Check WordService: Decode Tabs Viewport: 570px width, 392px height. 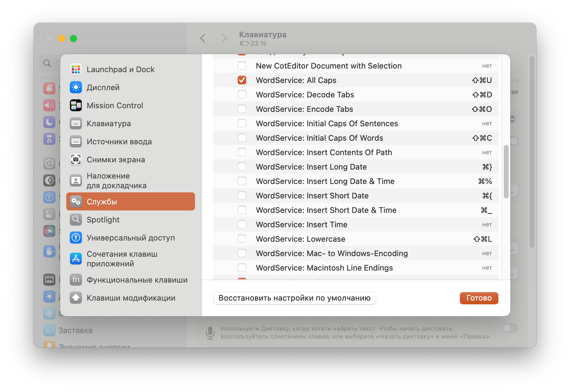(242, 94)
